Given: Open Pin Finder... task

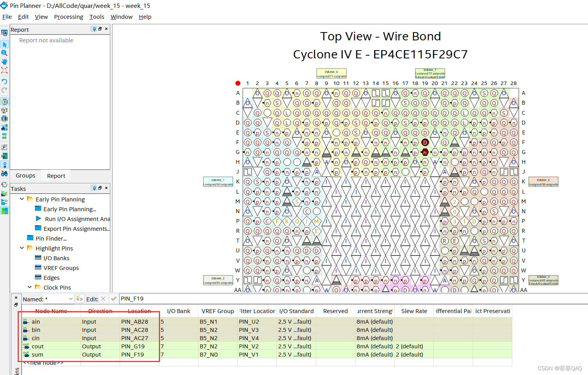Looking at the screenshot, I should (51, 238).
